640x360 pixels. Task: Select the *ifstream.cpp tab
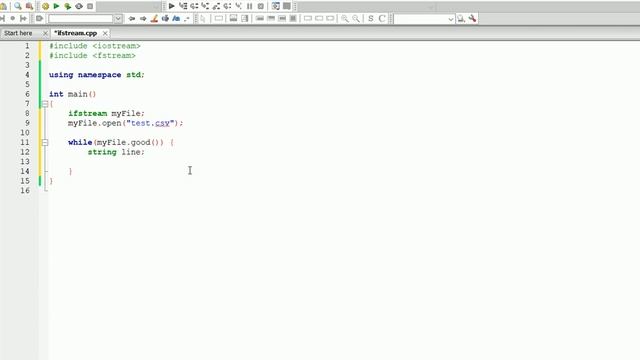(76, 33)
